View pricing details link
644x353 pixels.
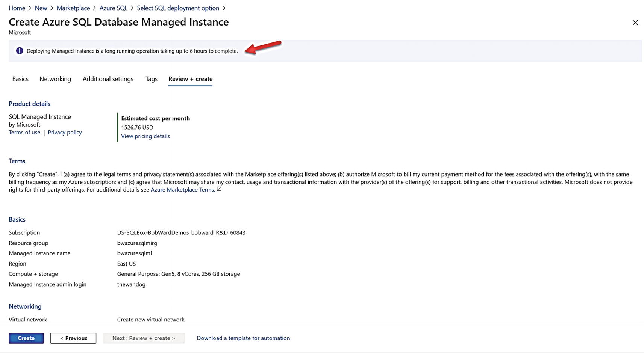[145, 136]
